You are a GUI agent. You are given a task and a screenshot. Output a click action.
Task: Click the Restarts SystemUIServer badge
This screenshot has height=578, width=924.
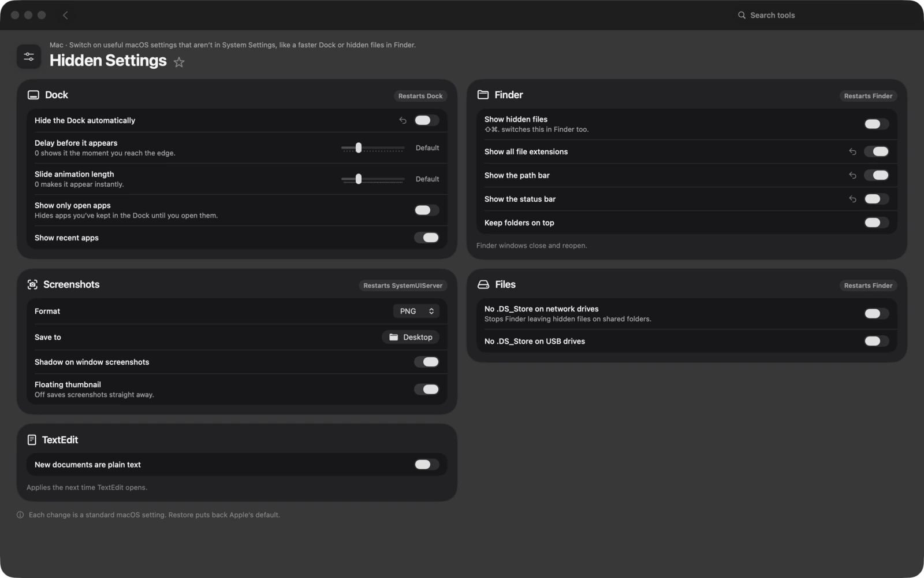pos(403,286)
